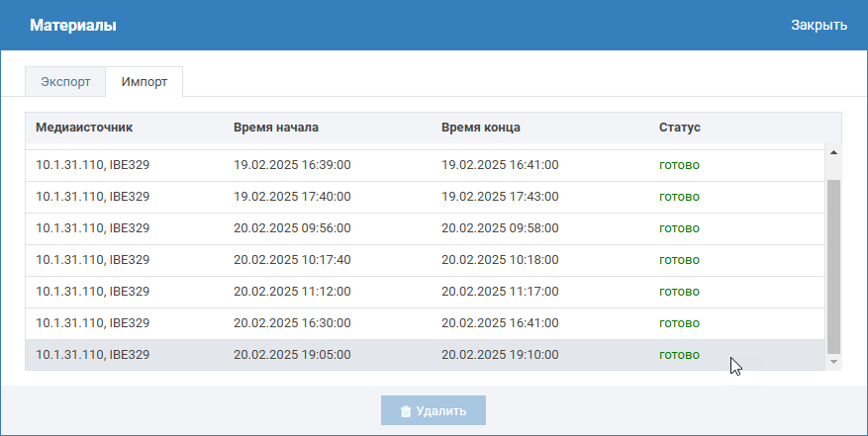868x436 pixels.
Task: Click end time 20.02.2025 16:41:00 cell
Action: (x=500, y=323)
